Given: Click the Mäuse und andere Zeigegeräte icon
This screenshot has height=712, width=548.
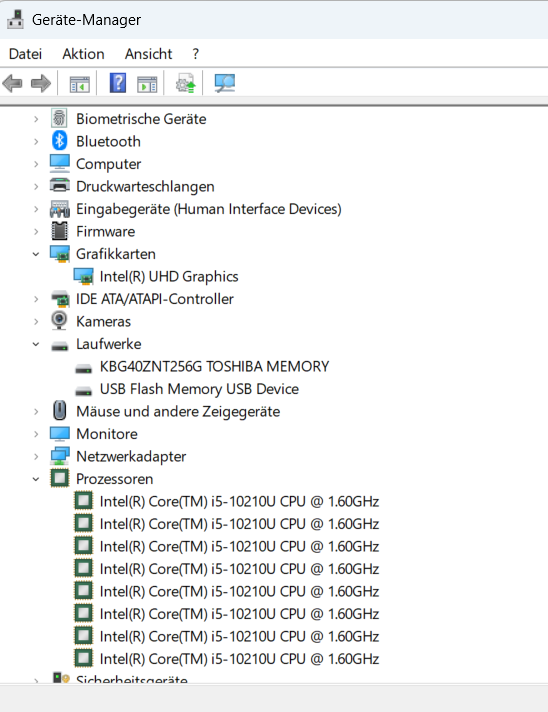Looking at the screenshot, I should pos(59,410).
